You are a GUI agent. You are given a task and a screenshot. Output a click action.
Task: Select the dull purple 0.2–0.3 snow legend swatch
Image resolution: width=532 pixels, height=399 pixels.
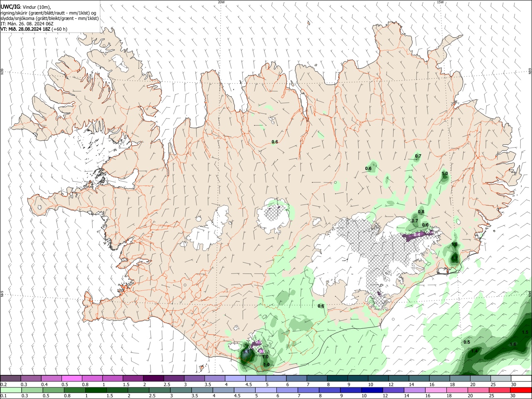click(x=10, y=378)
